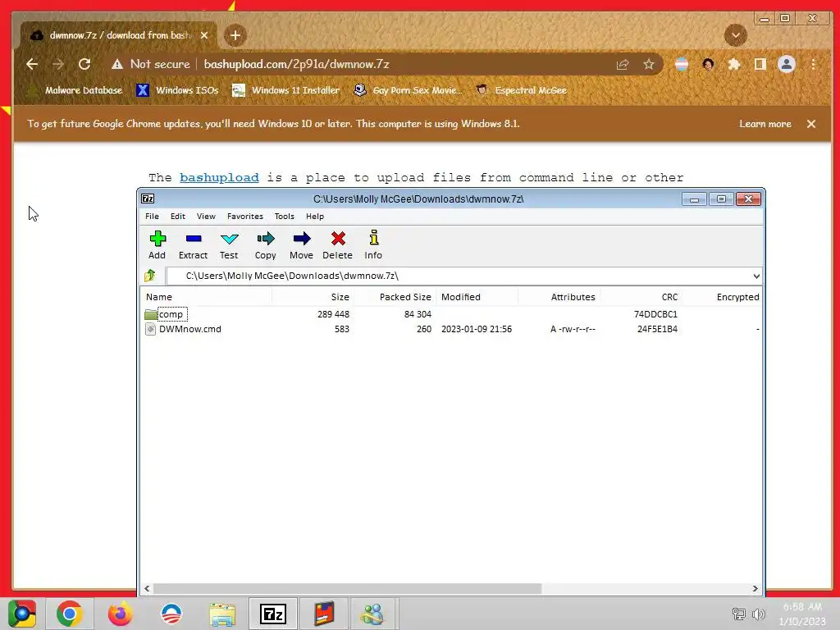
Task: Open the Edit menu in 7-Zip
Action: [178, 217]
